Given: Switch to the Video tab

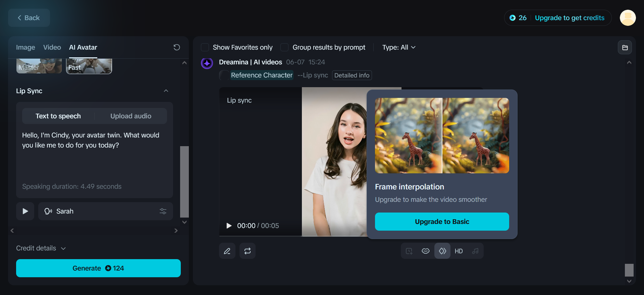Looking at the screenshot, I should pyautogui.click(x=52, y=47).
